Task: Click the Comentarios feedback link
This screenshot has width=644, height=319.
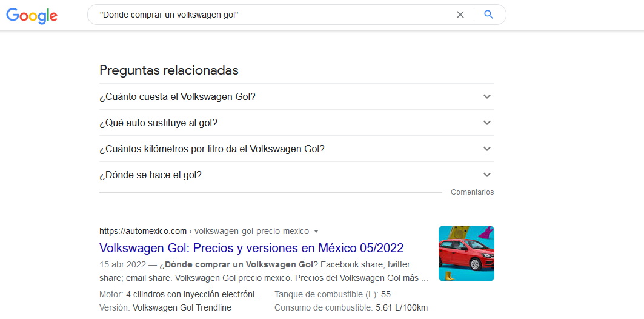Action: 472,192
